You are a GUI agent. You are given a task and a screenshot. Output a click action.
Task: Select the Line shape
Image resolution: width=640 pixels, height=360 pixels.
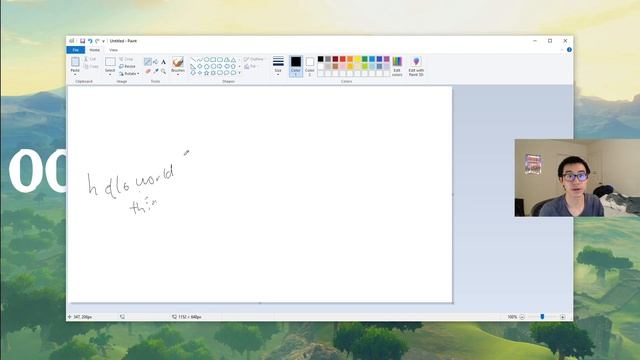[x=193, y=60]
